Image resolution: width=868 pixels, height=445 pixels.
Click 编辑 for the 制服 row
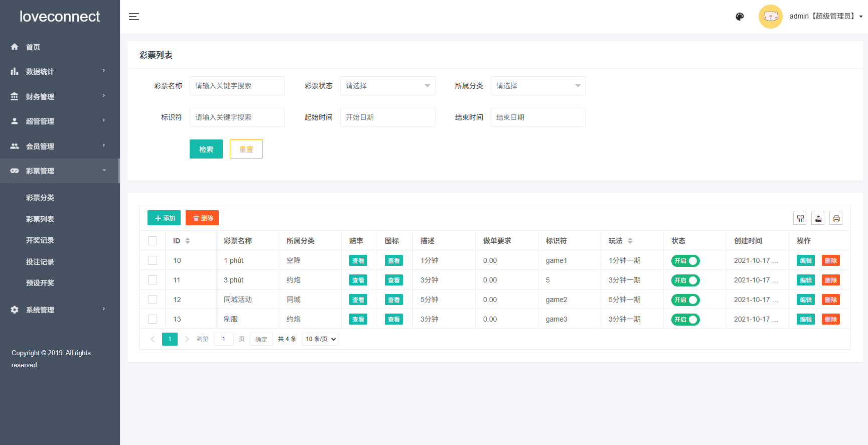[x=805, y=319]
